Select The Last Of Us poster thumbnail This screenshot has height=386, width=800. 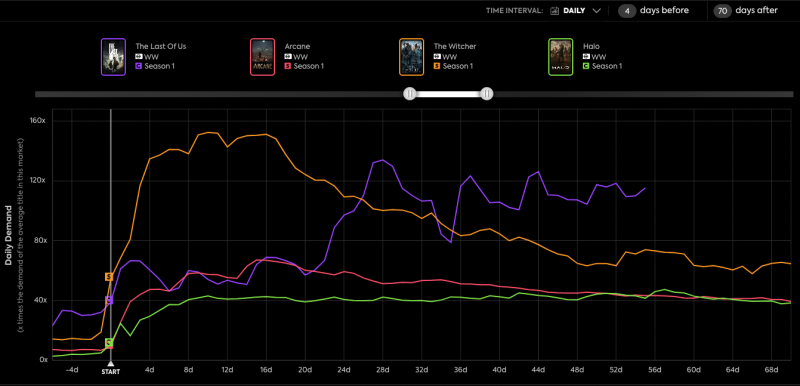point(113,57)
